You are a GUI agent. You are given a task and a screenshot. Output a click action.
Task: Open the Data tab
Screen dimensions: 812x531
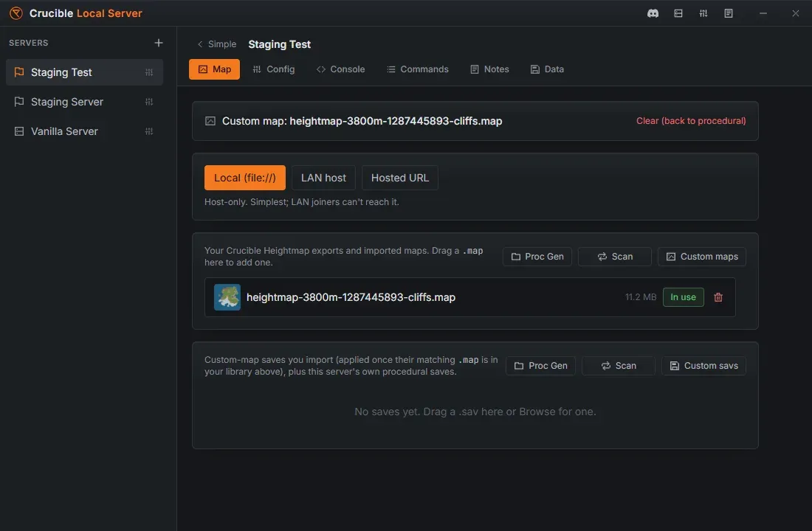(x=547, y=69)
